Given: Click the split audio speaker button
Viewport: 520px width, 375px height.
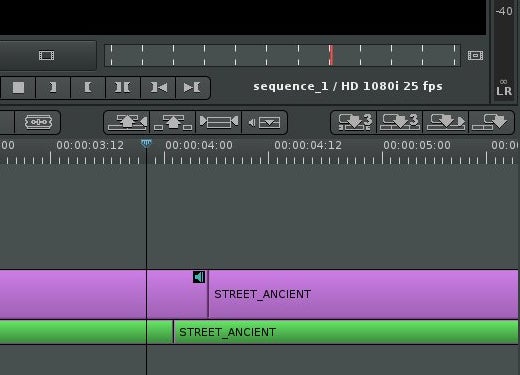Looking at the screenshot, I should [264, 122].
